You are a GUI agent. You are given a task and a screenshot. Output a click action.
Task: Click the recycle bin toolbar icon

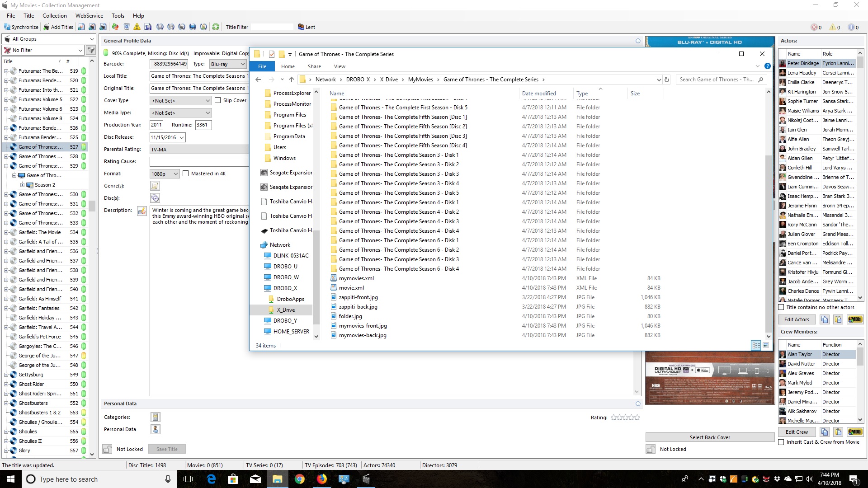pyautogui.click(x=126, y=27)
